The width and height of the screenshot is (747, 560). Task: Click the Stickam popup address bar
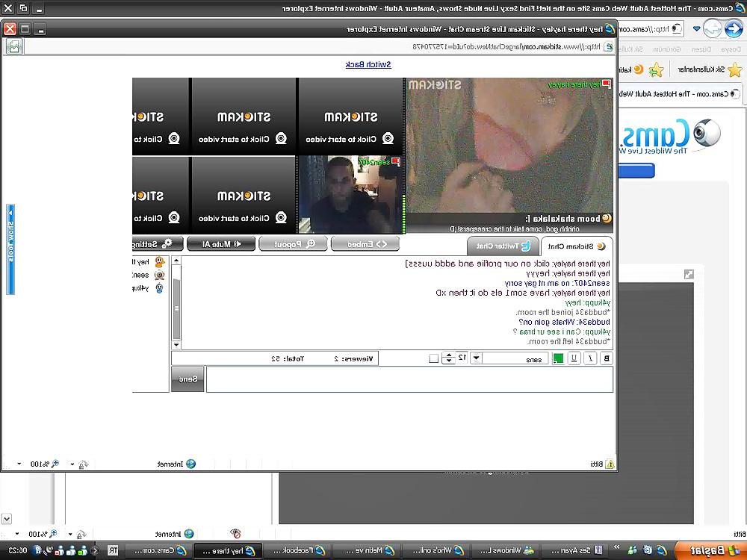pos(319,46)
